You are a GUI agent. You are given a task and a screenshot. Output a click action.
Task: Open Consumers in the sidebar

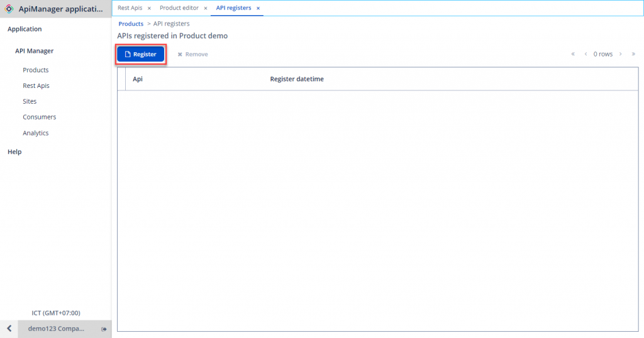tap(39, 117)
